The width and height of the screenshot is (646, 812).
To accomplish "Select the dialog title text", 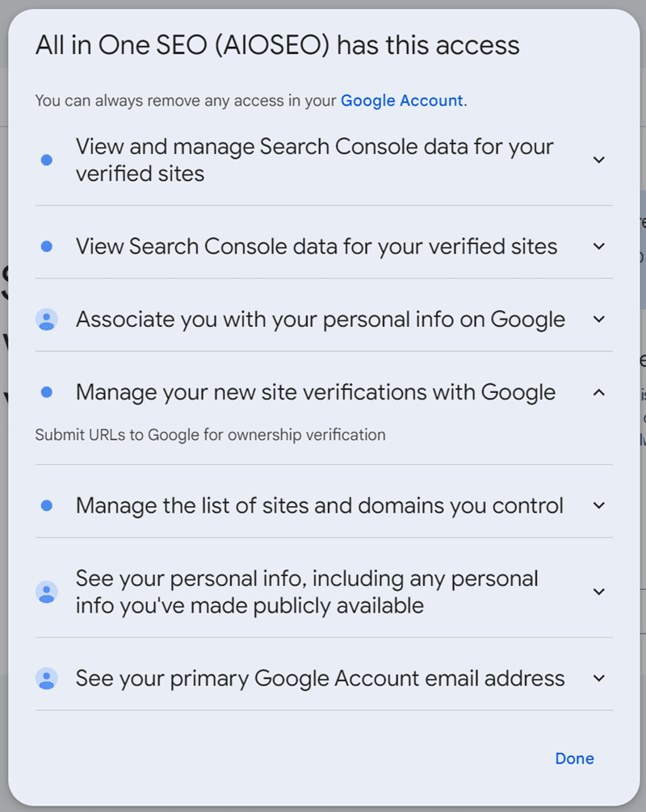I will (x=277, y=45).
